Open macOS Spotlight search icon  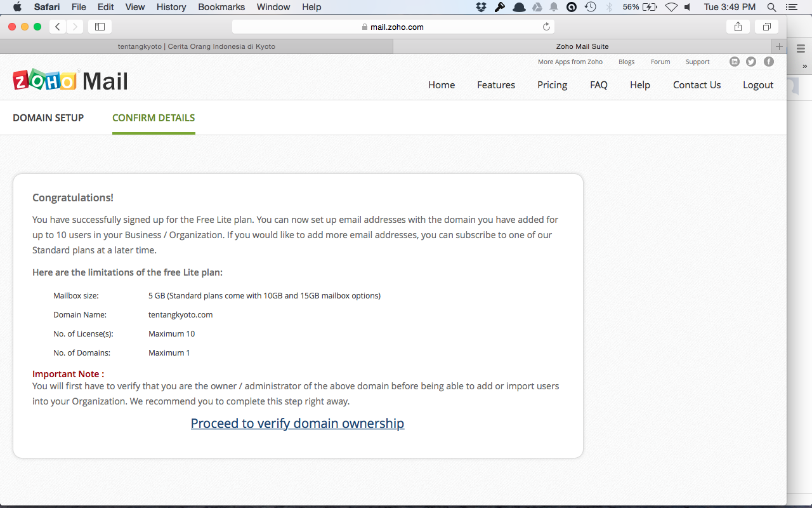(x=771, y=7)
